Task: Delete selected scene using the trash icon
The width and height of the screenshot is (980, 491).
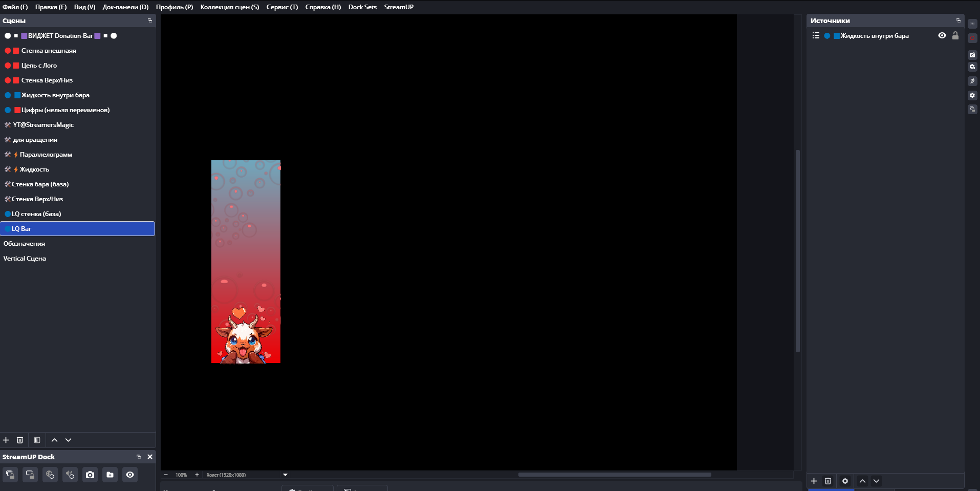Action: (x=20, y=440)
